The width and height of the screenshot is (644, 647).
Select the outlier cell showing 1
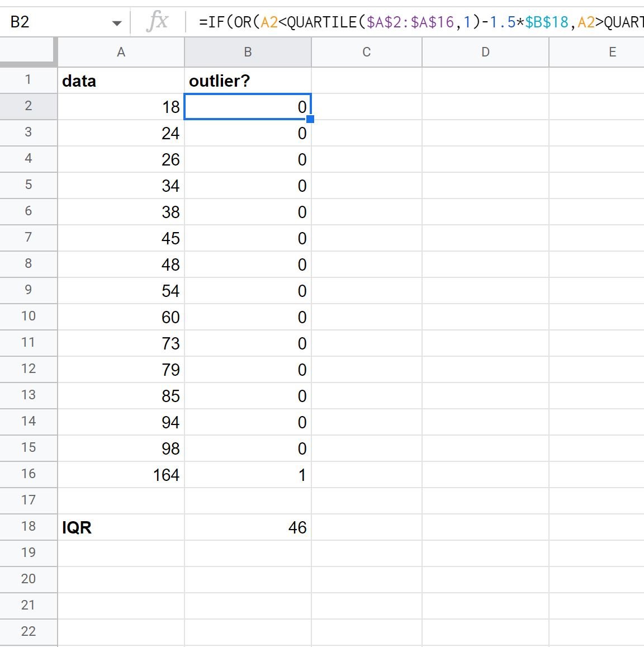coord(248,475)
